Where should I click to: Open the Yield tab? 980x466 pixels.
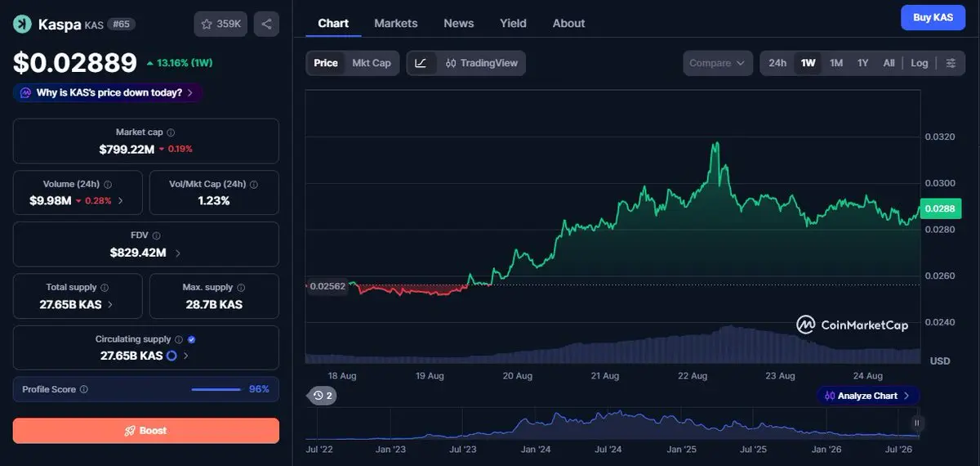(x=513, y=23)
